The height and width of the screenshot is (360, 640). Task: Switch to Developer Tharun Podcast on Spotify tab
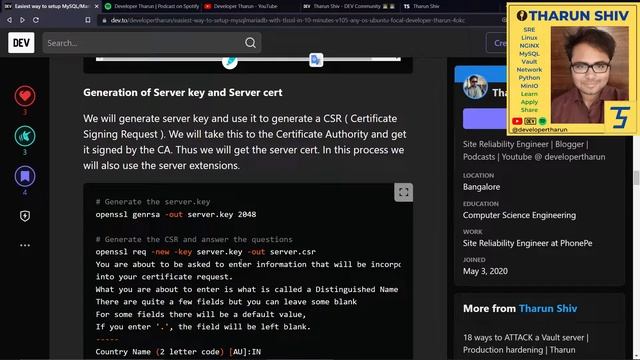coord(152,6)
